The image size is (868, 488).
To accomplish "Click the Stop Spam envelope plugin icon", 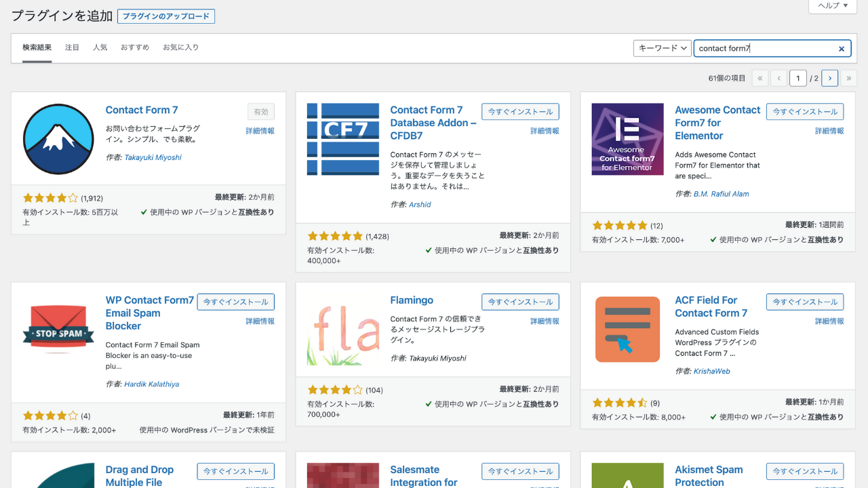I will tap(58, 329).
